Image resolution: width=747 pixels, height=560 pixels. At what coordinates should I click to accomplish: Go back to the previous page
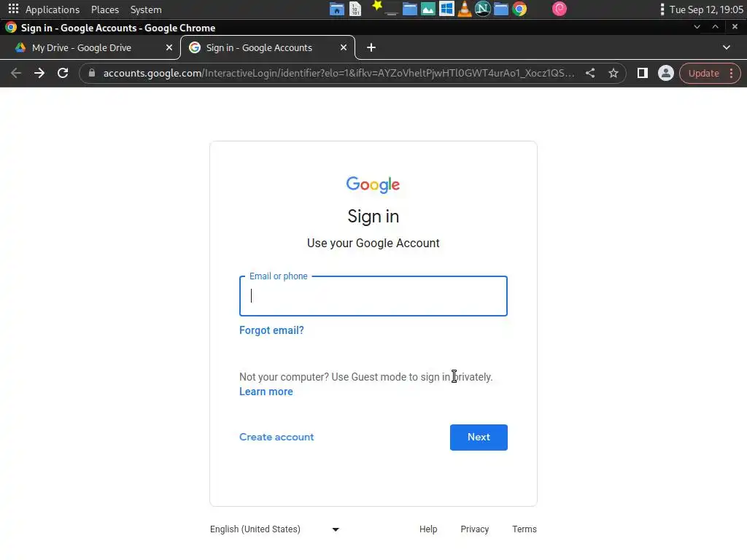pyautogui.click(x=16, y=73)
